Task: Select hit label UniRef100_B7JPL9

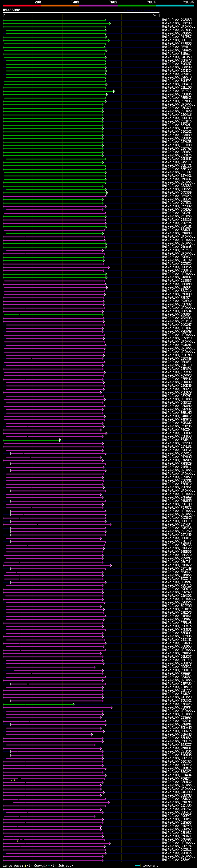Action: (x=177, y=440)
